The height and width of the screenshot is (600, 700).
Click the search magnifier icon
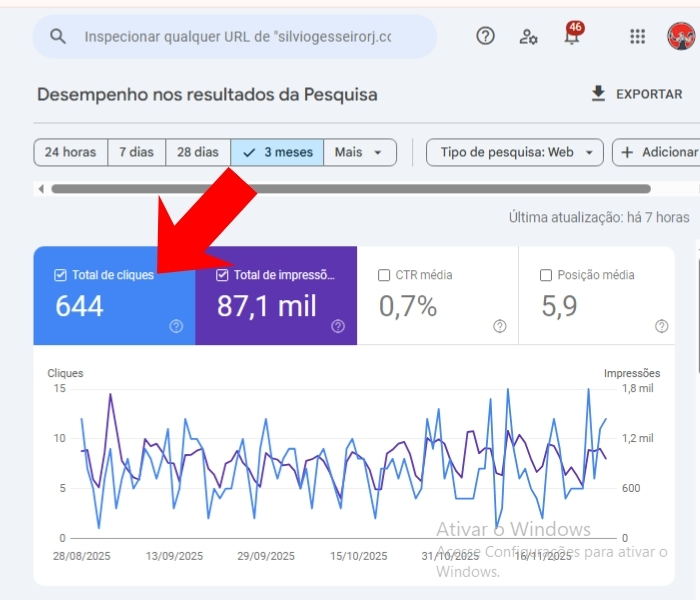pyautogui.click(x=58, y=36)
